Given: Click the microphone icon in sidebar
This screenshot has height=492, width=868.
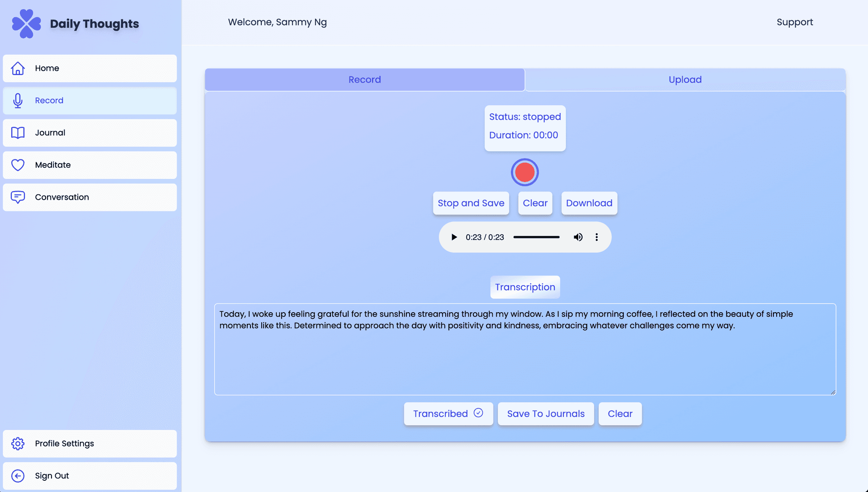Looking at the screenshot, I should pyautogui.click(x=18, y=100).
